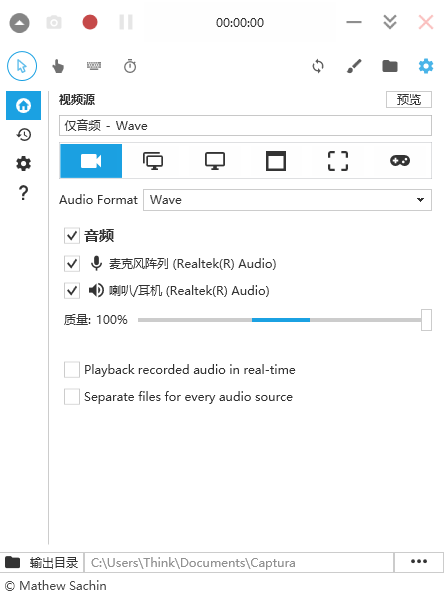Toggle keystrokes overlay keyboard icon
Viewport: 448px width, 602px height.
tap(94, 66)
